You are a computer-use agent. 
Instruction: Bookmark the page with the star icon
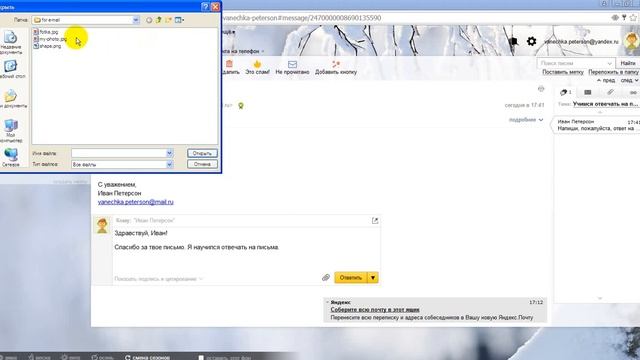(x=633, y=18)
